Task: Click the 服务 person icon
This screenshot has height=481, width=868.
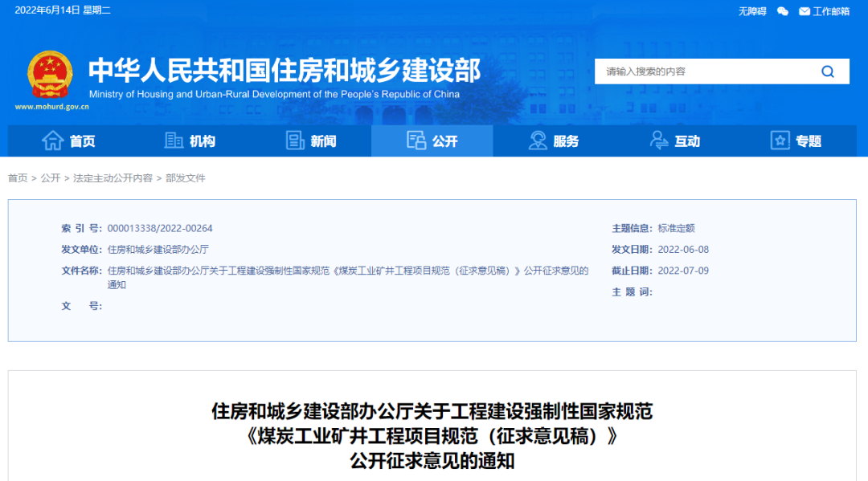Action: pos(538,141)
